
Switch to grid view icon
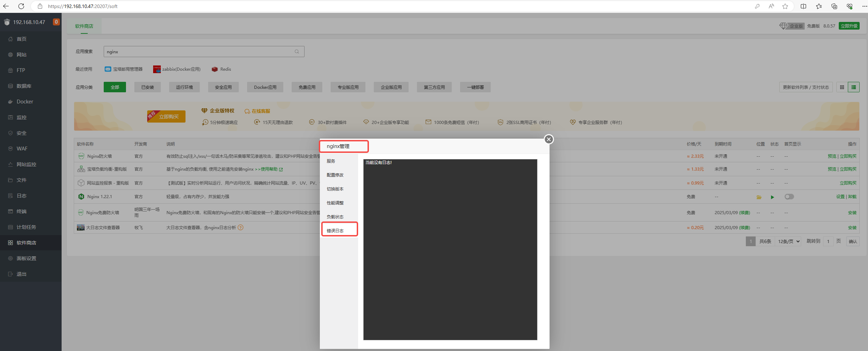click(842, 87)
